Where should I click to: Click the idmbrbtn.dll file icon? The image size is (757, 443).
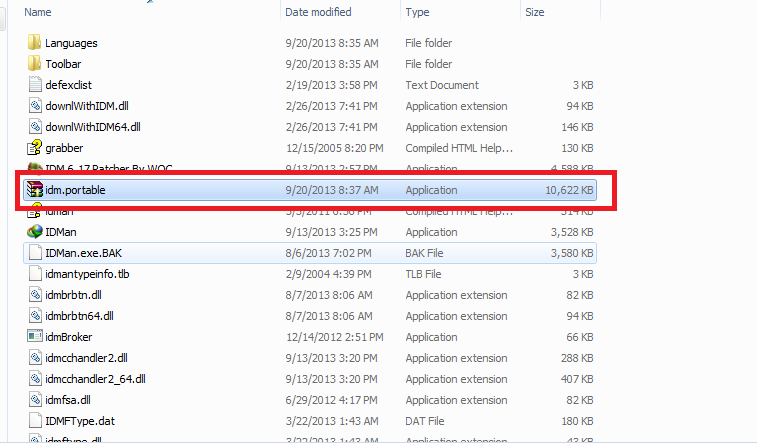tap(35, 294)
